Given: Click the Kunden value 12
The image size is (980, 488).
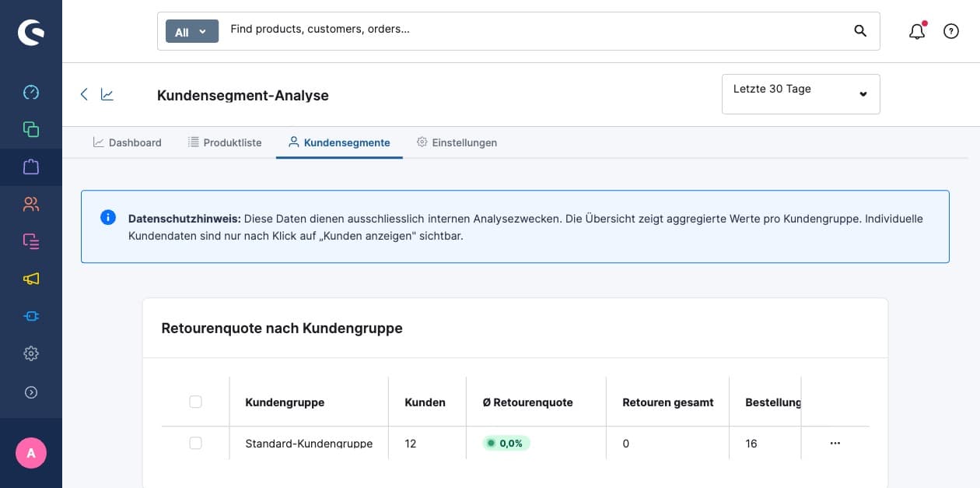Looking at the screenshot, I should click(x=411, y=444).
